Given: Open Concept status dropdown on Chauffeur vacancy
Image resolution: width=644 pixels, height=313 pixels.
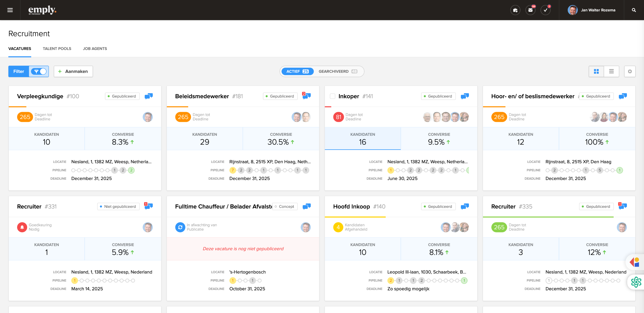Looking at the screenshot, I should click(x=285, y=206).
